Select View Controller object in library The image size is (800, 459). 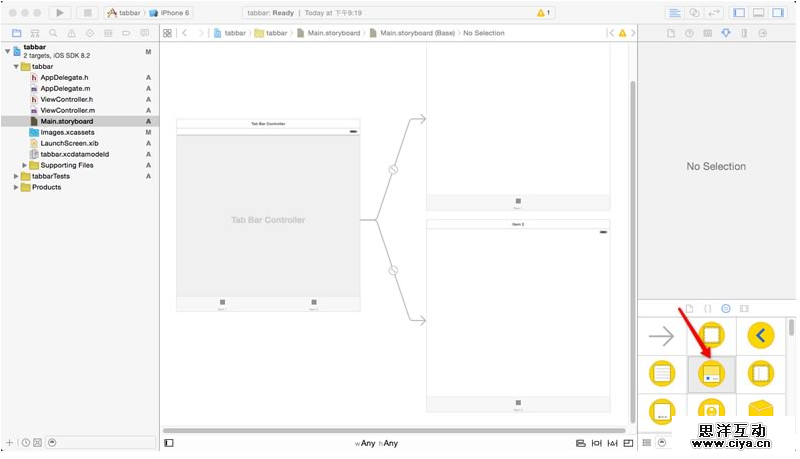(x=711, y=336)
